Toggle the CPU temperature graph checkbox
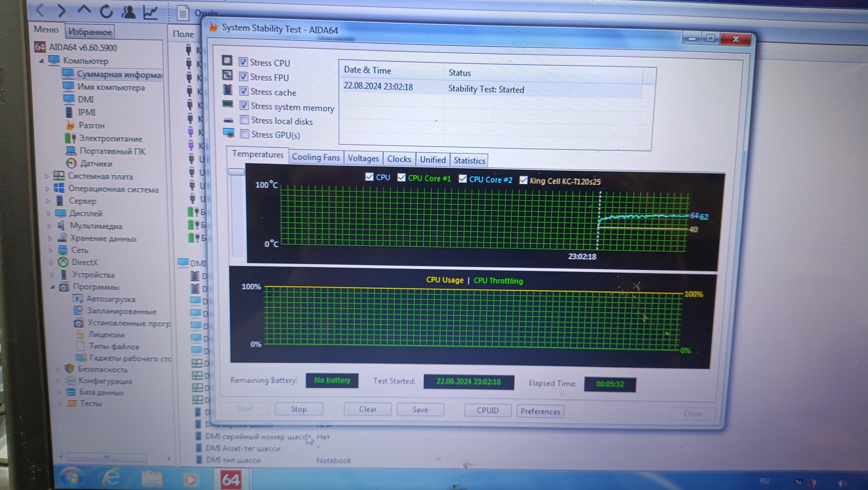 click(x=369, y=176)
